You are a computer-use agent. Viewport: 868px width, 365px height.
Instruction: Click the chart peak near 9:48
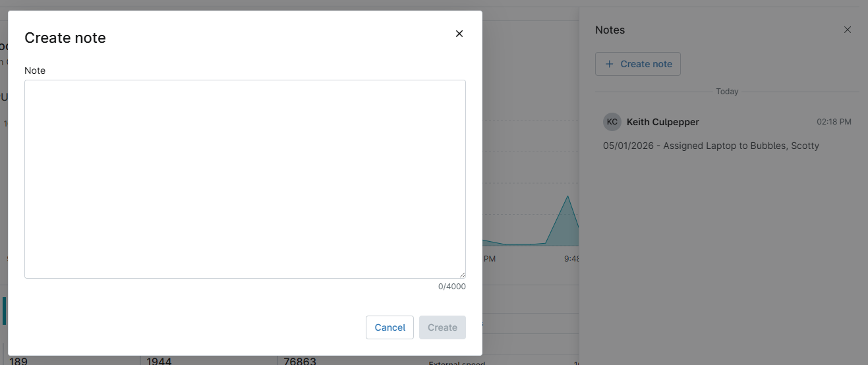[x=567, y=196]
